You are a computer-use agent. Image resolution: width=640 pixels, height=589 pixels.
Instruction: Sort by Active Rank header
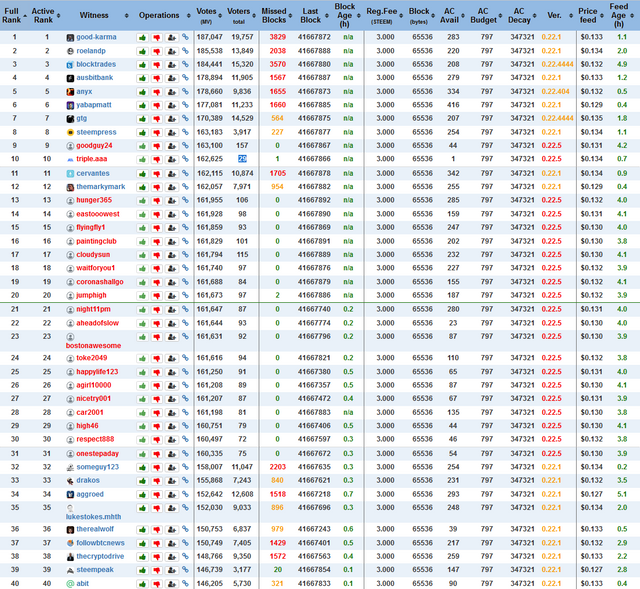coord(44,16)
